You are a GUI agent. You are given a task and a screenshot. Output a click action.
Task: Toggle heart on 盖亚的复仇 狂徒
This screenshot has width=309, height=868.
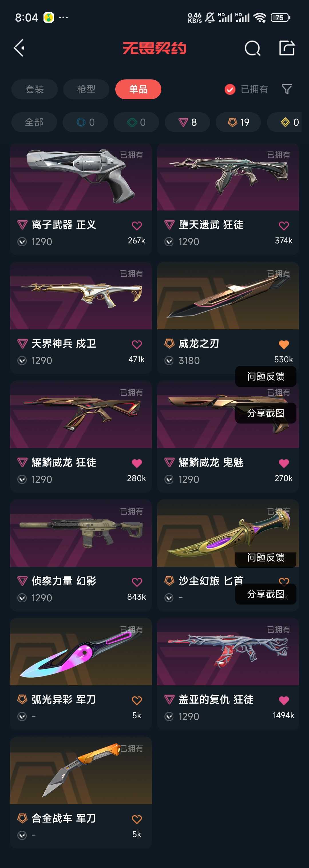[284, 700]
